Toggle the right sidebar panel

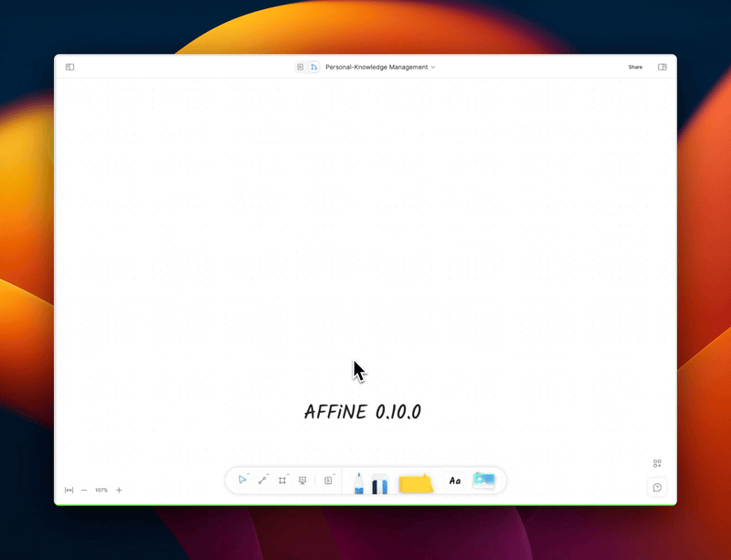(662, 67)
